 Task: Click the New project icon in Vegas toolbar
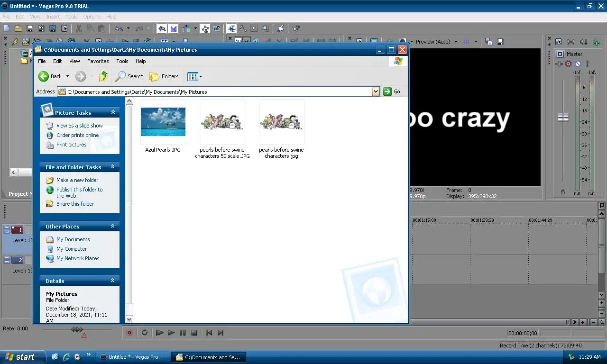point(7,28)
